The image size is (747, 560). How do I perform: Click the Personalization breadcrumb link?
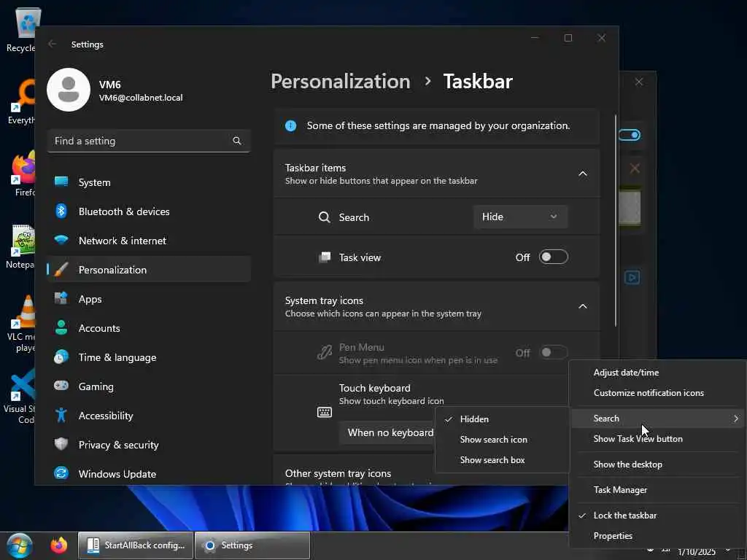click(x=341, y=82)
